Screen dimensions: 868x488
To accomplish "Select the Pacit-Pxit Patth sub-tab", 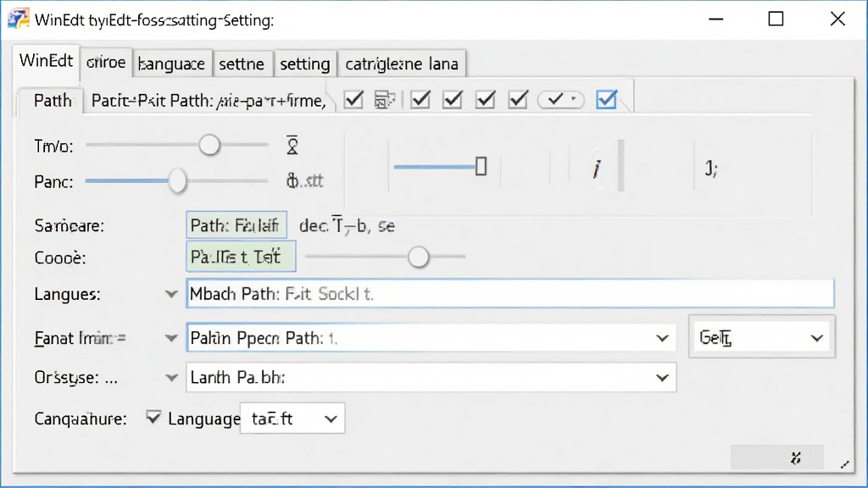I will coord(209,101).
